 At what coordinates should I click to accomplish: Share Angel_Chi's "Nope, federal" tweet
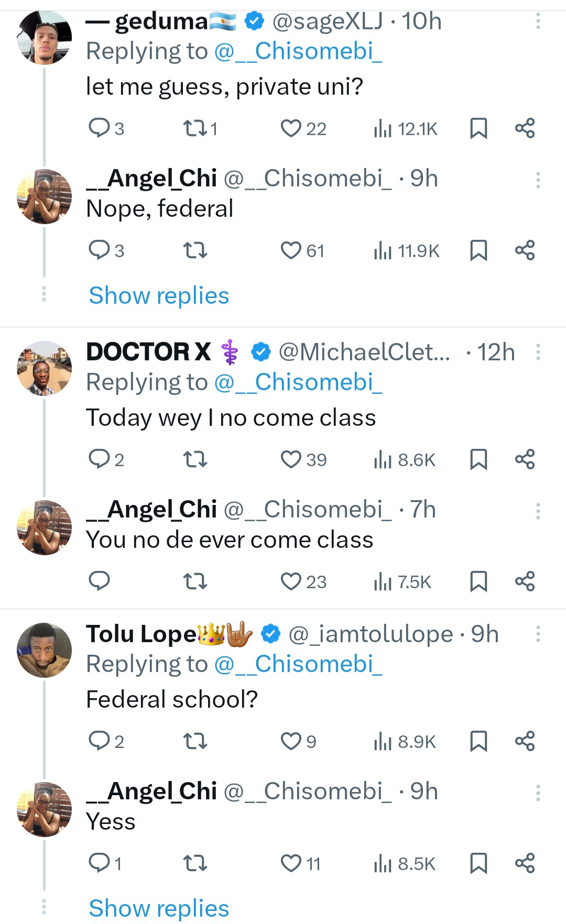point(525,250)
